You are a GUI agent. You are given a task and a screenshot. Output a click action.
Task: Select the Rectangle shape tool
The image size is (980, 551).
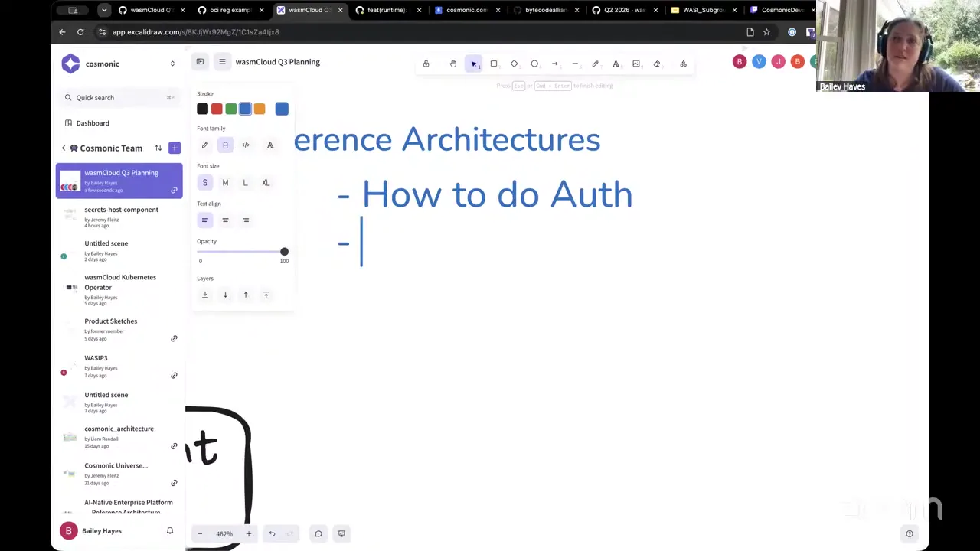[x=494, y=64]
